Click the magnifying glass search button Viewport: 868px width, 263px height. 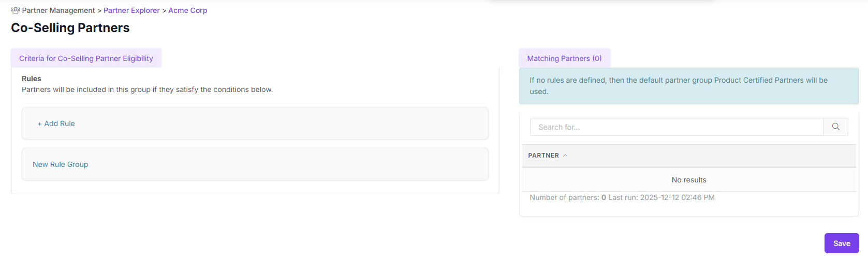[835, 127]
